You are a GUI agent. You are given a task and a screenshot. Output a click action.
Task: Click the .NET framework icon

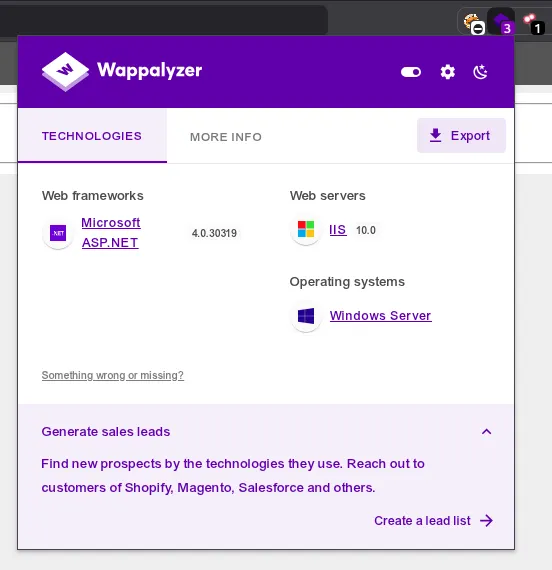coord(58,233)
